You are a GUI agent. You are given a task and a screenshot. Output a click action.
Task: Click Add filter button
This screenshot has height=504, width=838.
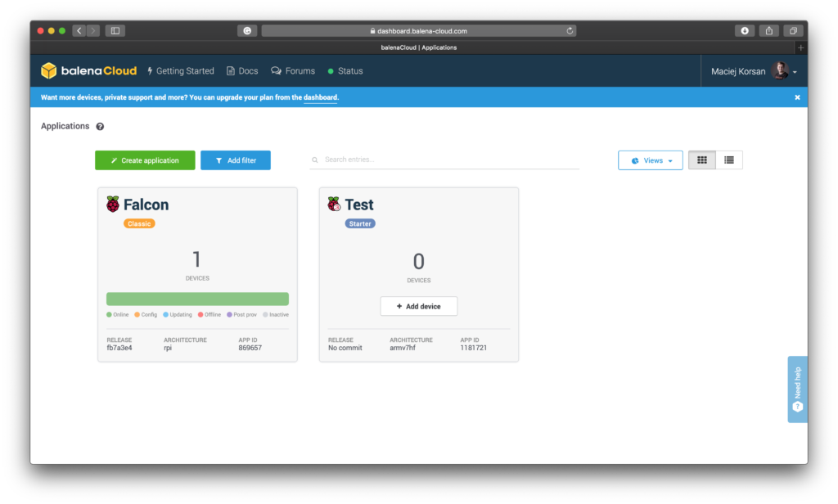tap(236, 160)
